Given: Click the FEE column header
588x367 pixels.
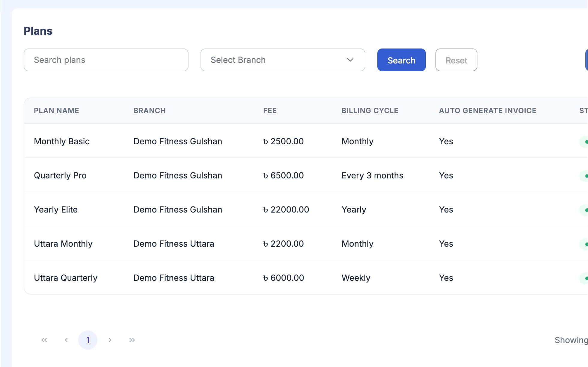Looking at the screenshot, I should [x=270, y=111].
